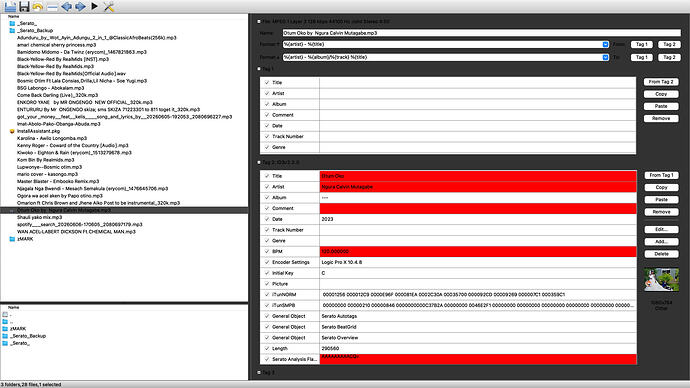Select file 'Shauli yako mix.mp3'
Screen dimensions: 690x388
tap(40, 217)
